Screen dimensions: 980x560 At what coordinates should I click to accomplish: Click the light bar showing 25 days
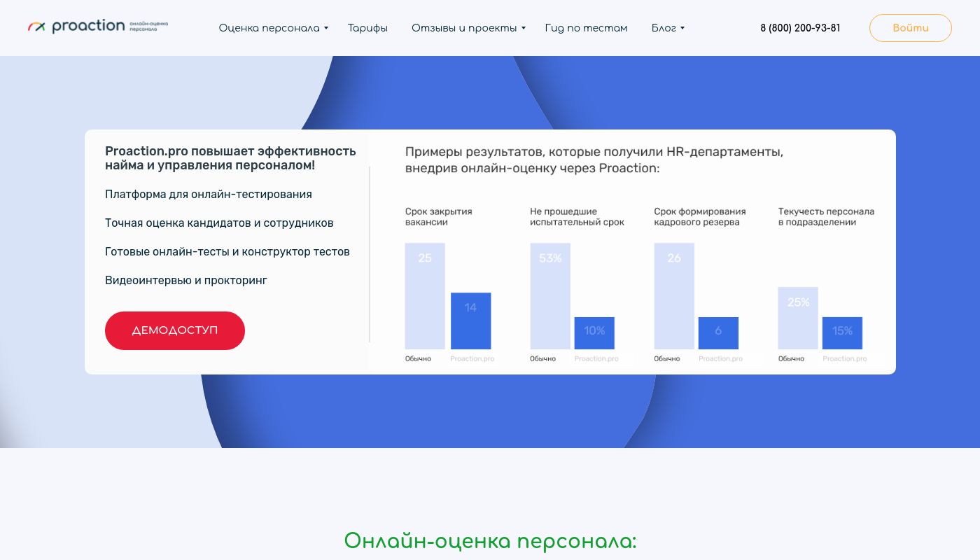(x=425, y=296)
